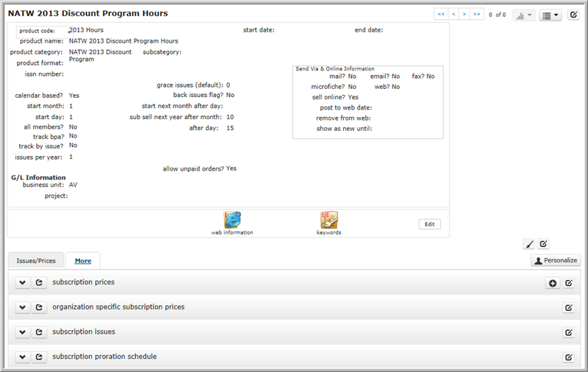The image size is (588, 372).
Task: Click the Edit button
Action: coord(429,224)
